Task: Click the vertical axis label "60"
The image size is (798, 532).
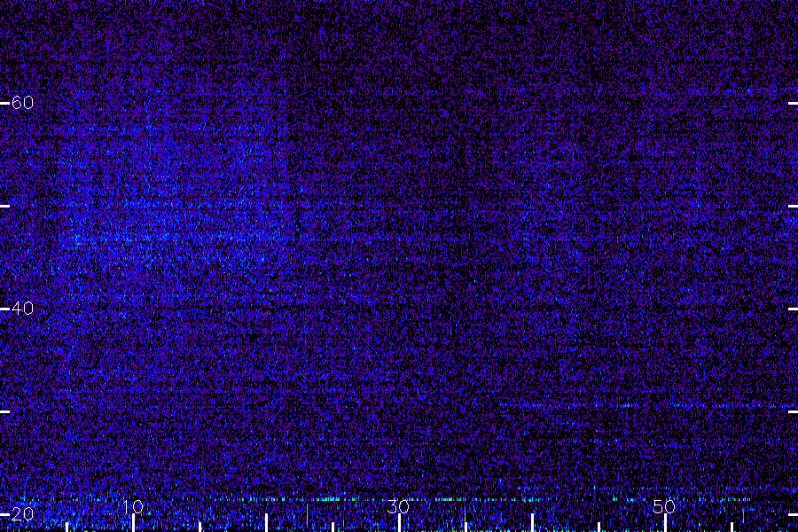Action: [x=22, y=103]
